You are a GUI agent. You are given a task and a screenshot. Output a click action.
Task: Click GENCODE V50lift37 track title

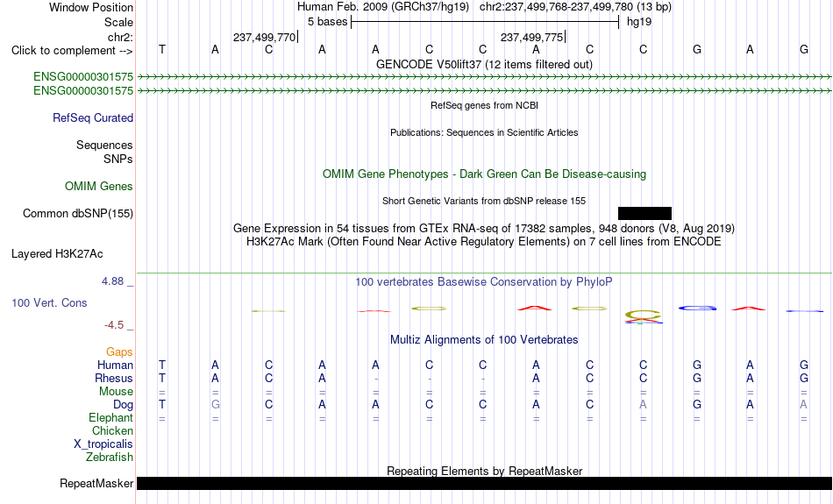point(485,64)
